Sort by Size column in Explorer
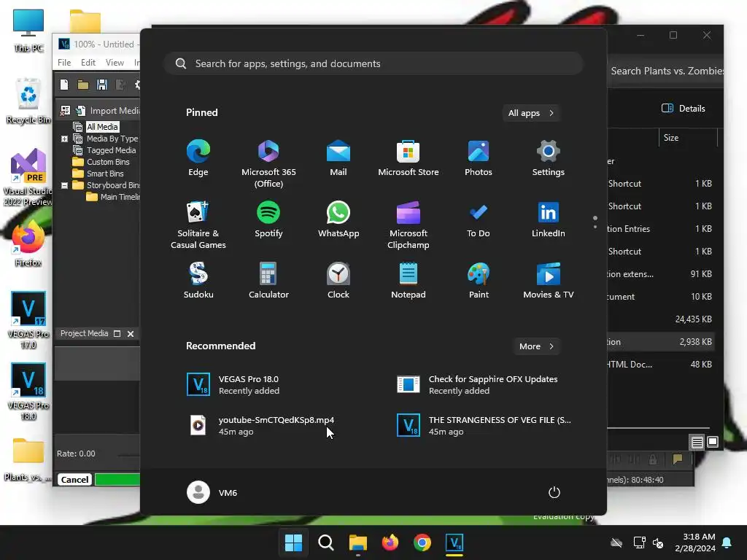747x560 pixels. click(671, 138)
